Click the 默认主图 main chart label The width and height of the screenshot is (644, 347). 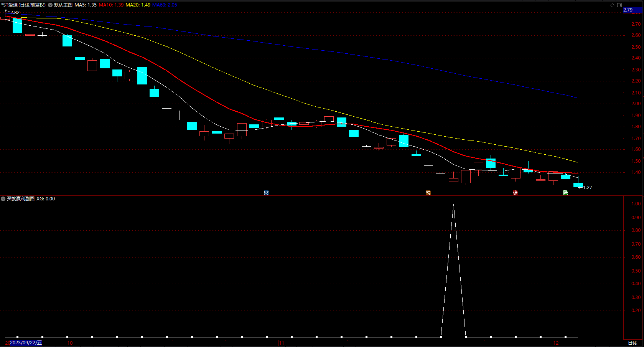(x=63, y=5)
